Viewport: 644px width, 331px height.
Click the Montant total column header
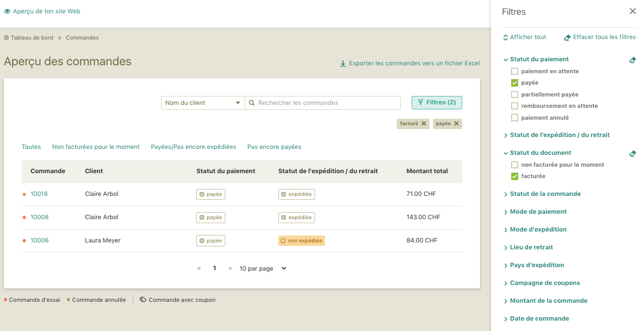click(x=427, y=171)
